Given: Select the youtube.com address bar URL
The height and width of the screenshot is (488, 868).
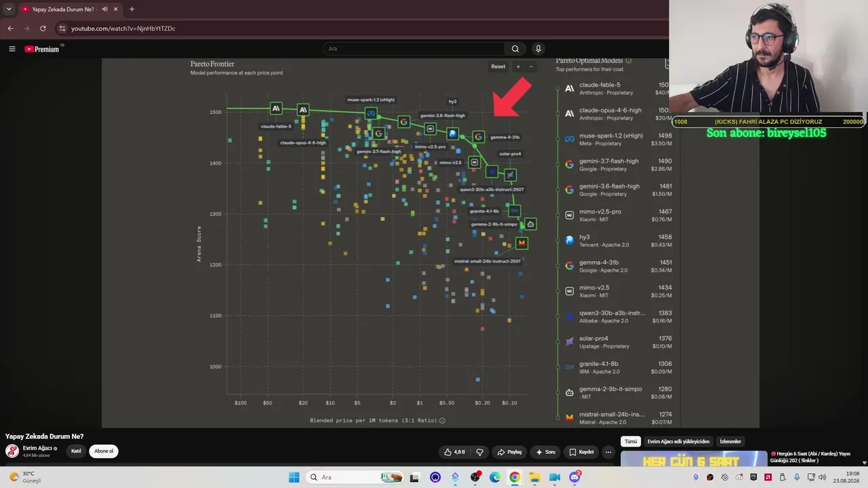Looking at the screenshot, I should pos(123,28).
